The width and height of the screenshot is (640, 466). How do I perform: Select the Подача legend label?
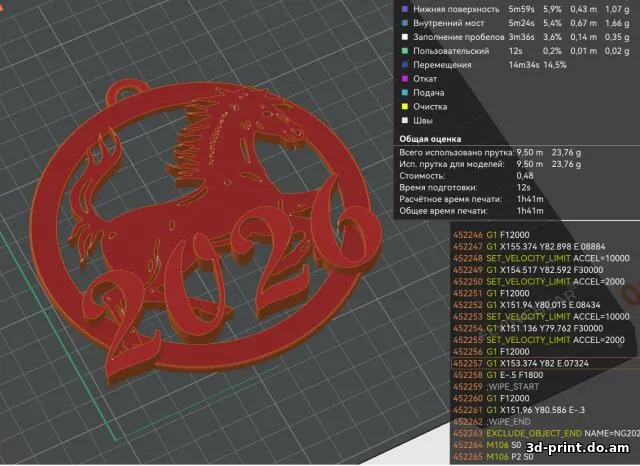coord(429,93)
